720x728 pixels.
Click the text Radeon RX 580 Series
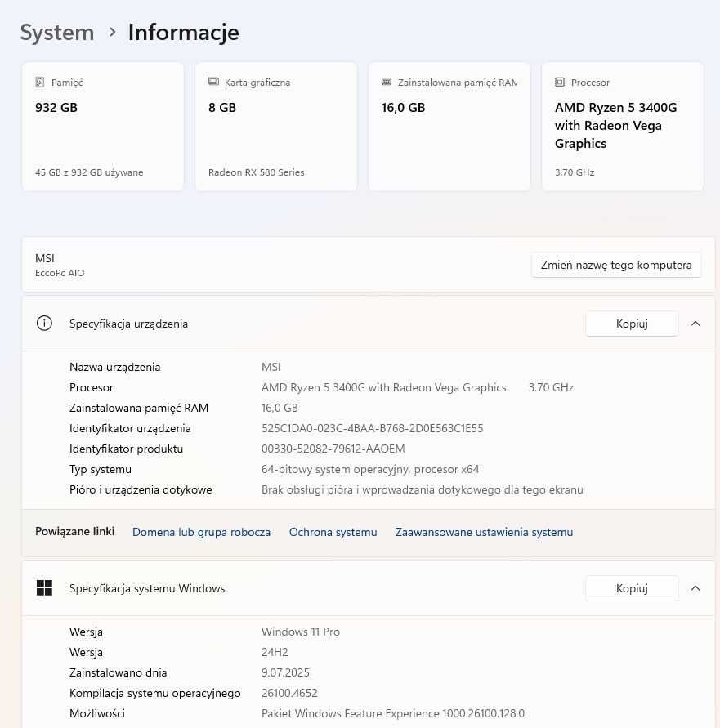[257, 172]
